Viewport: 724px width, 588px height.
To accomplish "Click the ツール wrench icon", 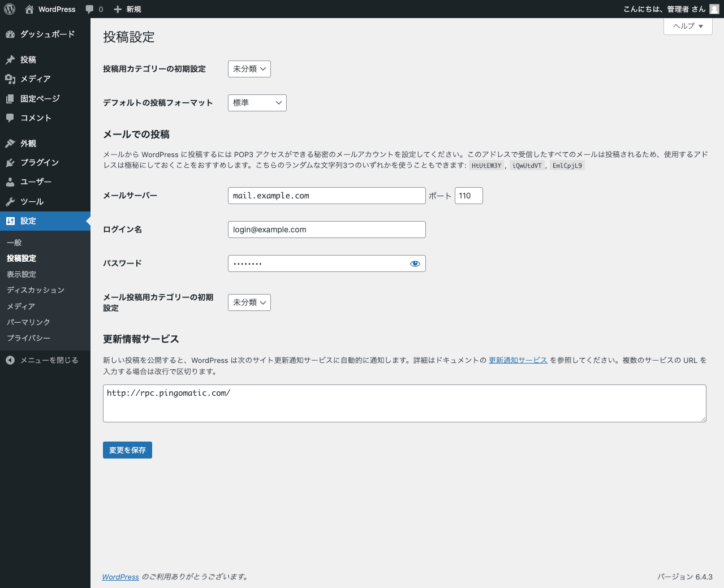I will [10, 202].
